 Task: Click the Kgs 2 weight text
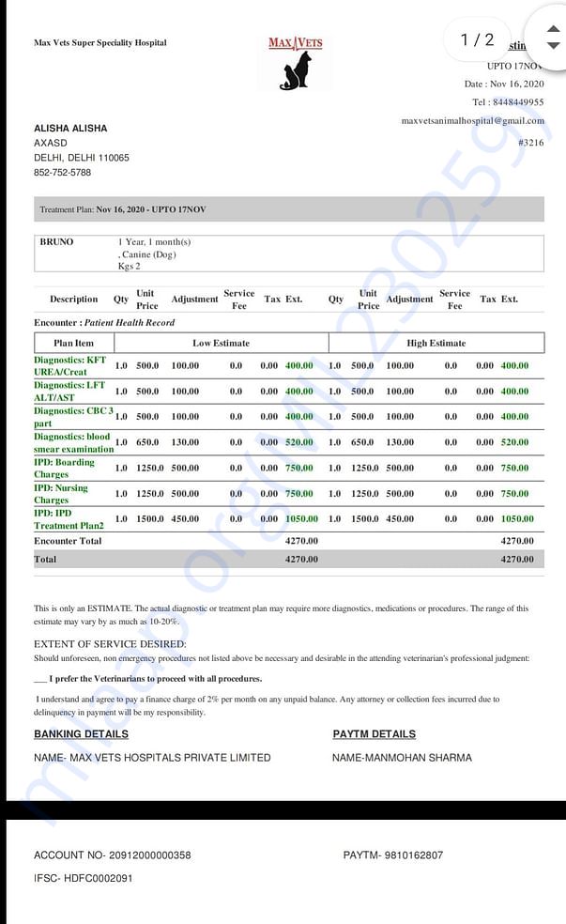(x=129, y=266)
